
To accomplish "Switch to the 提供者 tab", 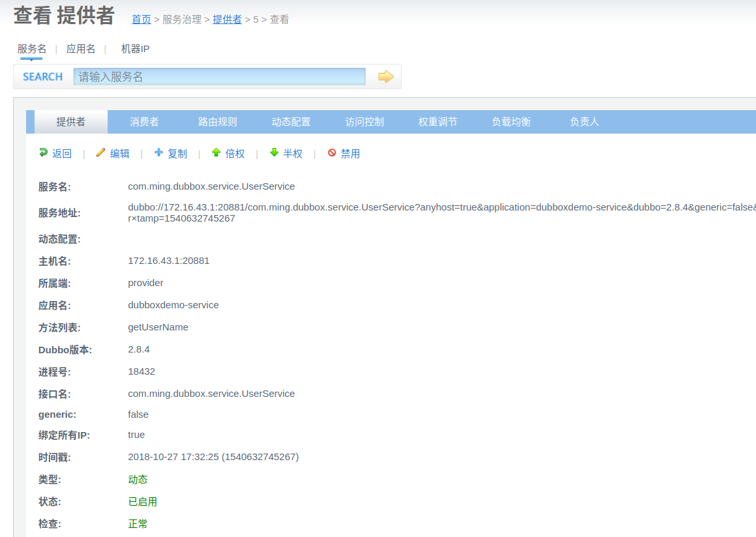I will 71,122.
